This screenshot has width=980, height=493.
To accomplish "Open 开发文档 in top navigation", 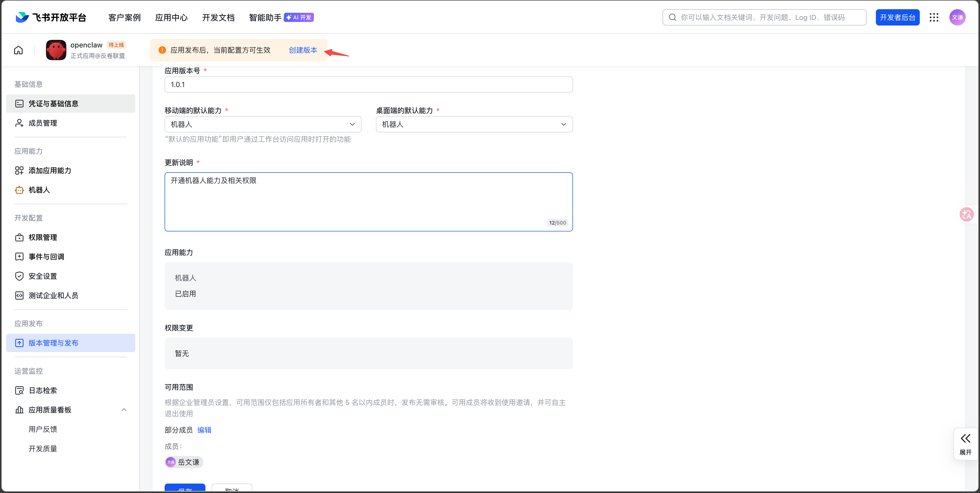I will pos(218,18).
